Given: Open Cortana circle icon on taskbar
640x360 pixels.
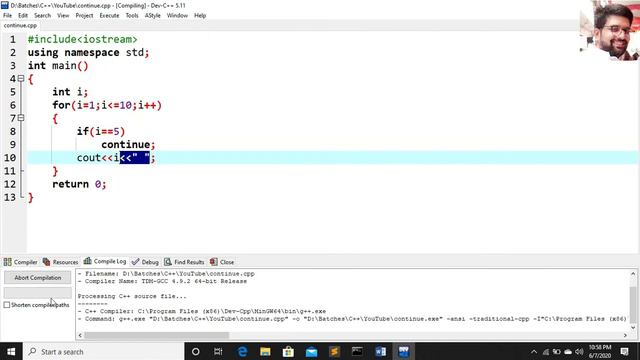Looking at the screenshot, I should [196, 351].
